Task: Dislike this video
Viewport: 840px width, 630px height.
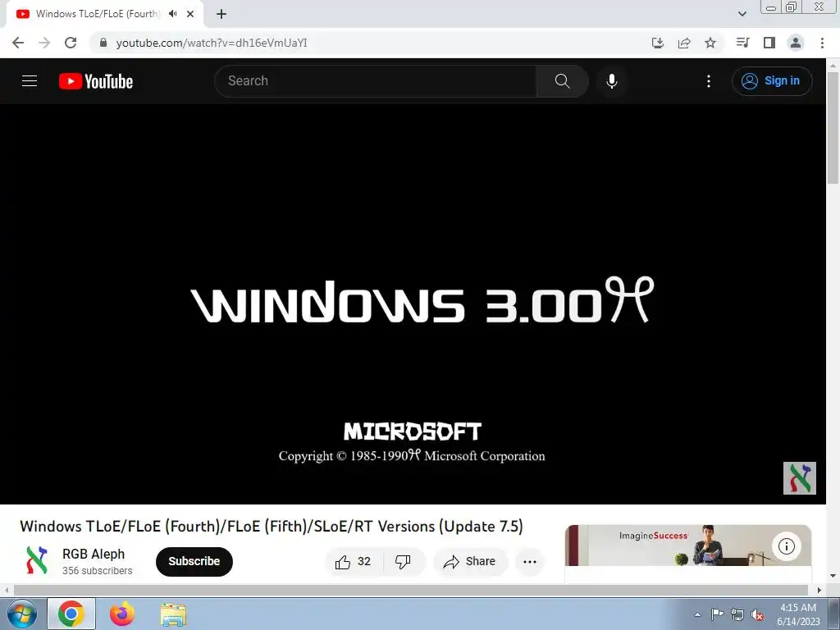Action: pos(404,561)
